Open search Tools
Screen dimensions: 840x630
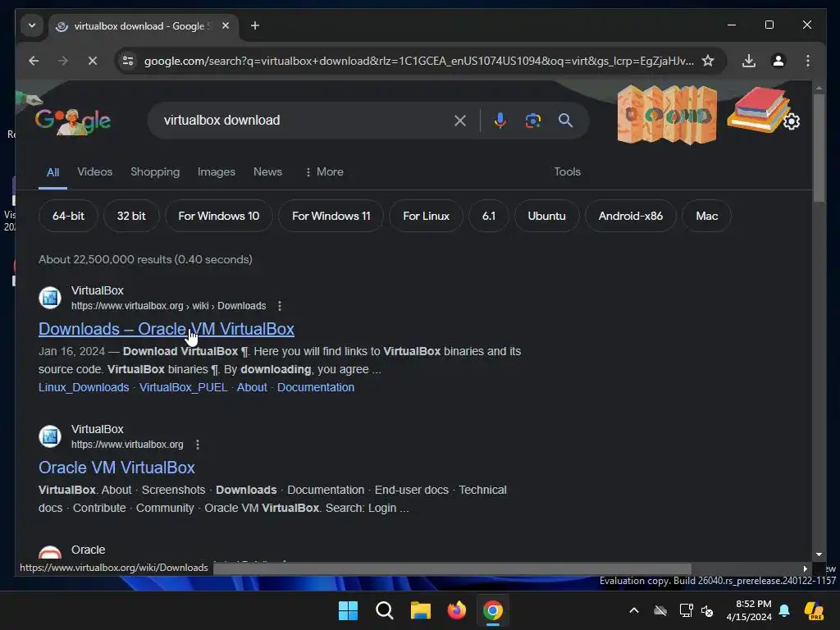click(568, 172)
